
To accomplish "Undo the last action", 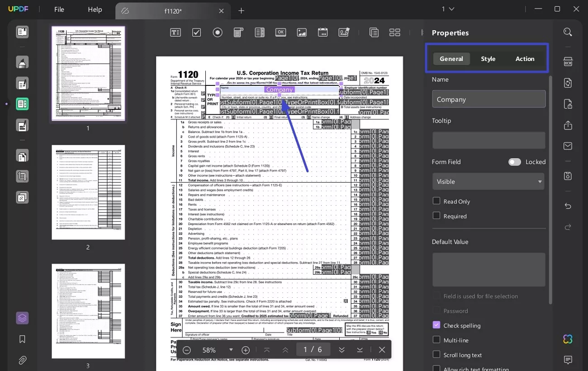I will point(568,206).
